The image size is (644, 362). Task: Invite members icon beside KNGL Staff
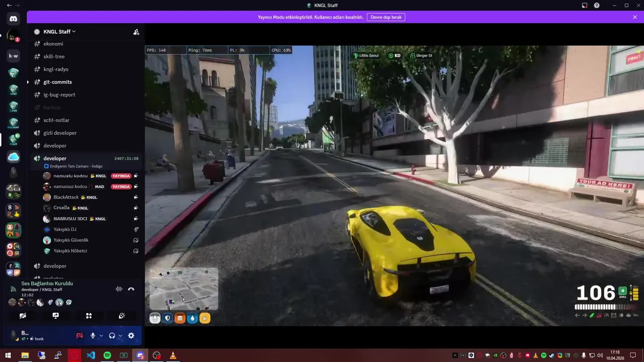point(136,32)
